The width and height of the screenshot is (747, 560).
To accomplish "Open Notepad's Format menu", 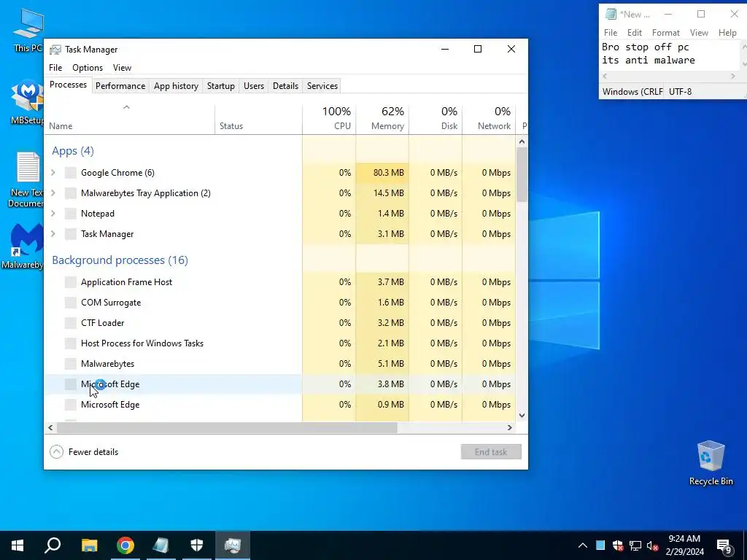I will (665, 32).
